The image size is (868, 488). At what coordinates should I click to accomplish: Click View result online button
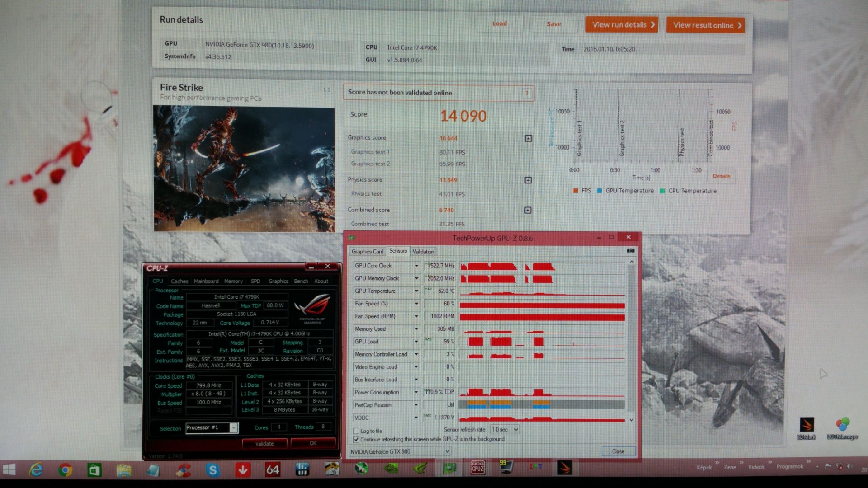pos(705,25)
